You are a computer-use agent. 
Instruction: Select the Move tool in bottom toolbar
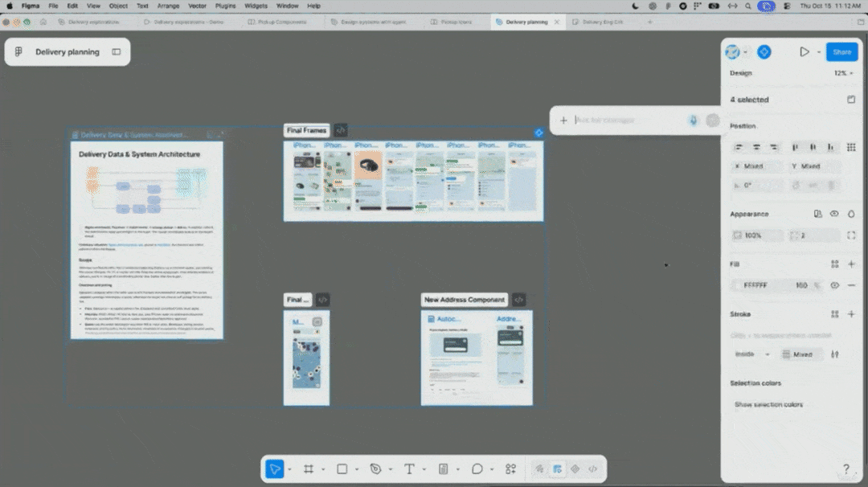(275, 469)
